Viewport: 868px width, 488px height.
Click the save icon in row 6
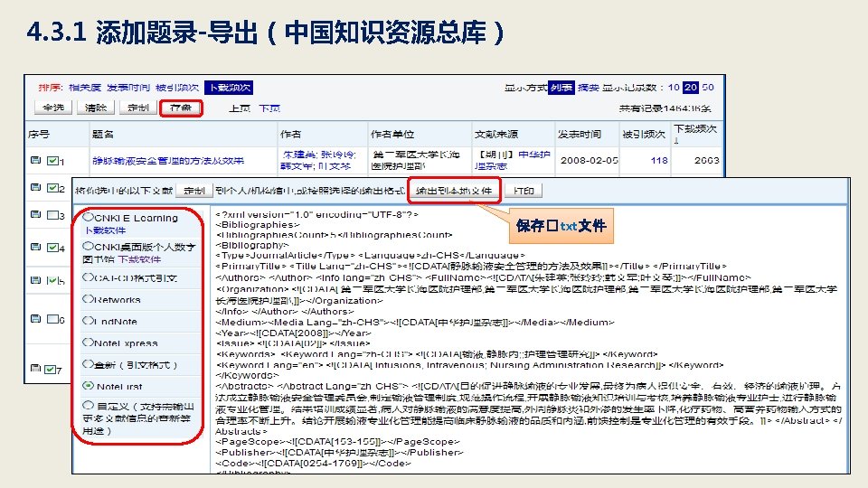point(35,319)
